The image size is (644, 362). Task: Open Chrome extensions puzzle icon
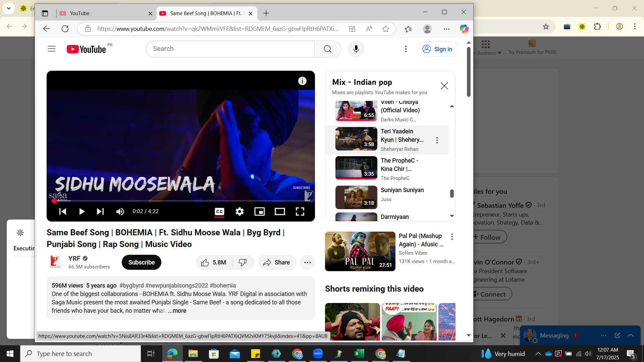click(597, 26)
